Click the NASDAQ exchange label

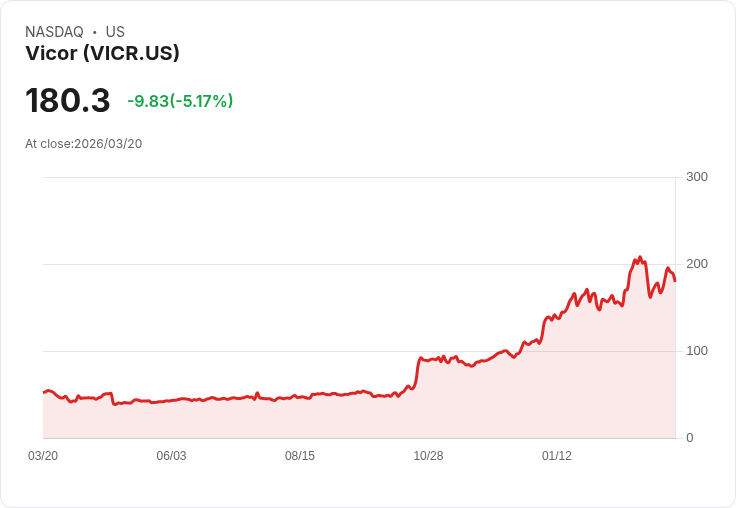[54, 31]
